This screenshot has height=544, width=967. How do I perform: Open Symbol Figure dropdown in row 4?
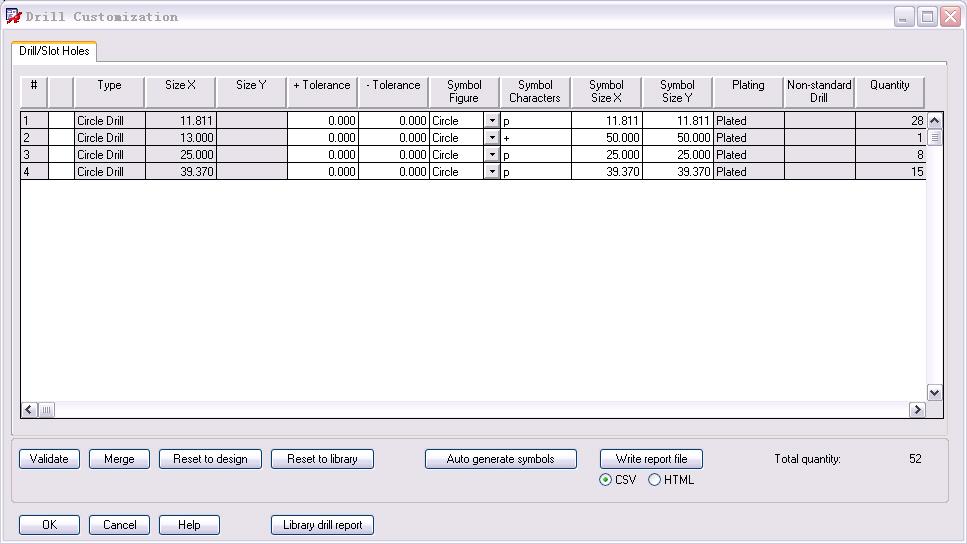click(x=492, y=172)
